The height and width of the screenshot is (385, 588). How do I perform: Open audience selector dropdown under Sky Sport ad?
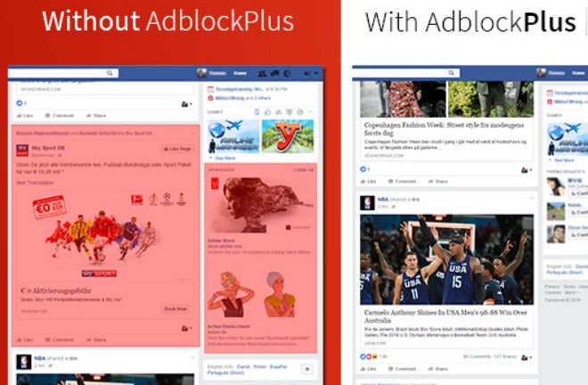click(x=187, y=328)
